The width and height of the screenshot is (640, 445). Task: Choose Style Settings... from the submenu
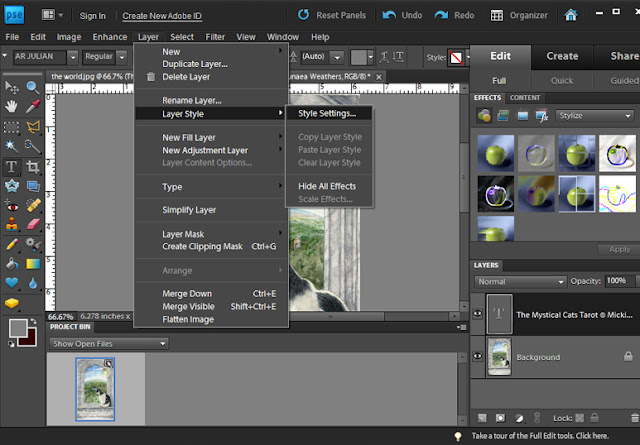[x=327, y=113]
